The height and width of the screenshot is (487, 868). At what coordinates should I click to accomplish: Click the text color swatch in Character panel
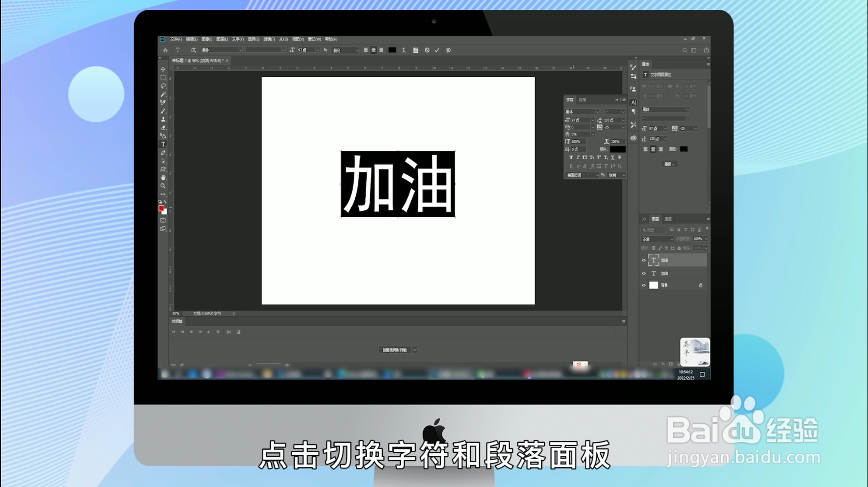coord(617,149)
